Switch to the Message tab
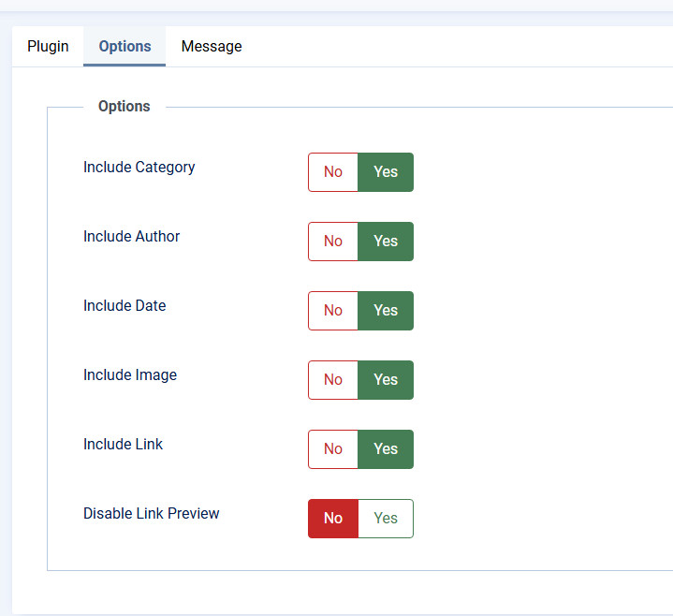Viewport: 673px width, 616px height. point(212,46)
